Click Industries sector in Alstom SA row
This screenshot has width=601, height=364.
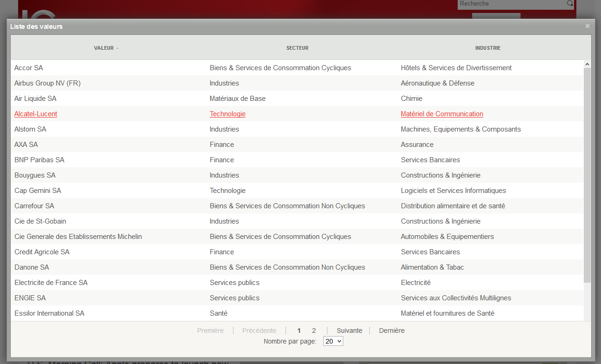224,129
